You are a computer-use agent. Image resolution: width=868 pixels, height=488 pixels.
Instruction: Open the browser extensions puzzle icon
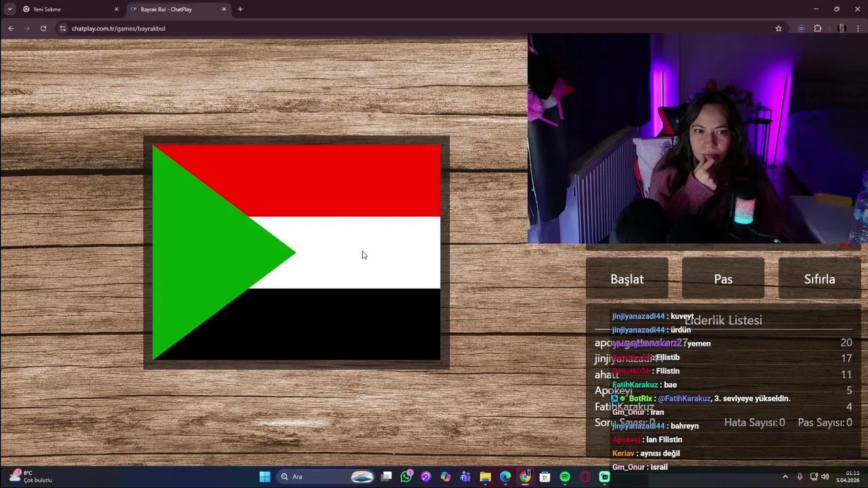[818, 28]
